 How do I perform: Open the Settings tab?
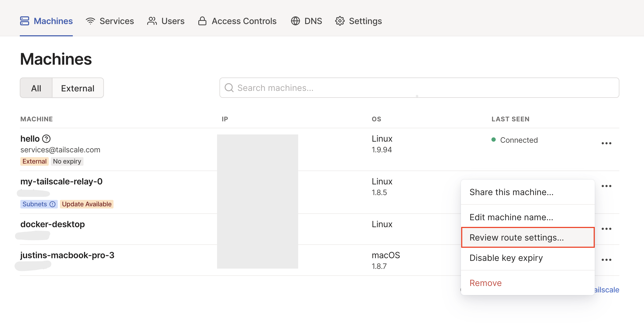(x=358, y=21)
